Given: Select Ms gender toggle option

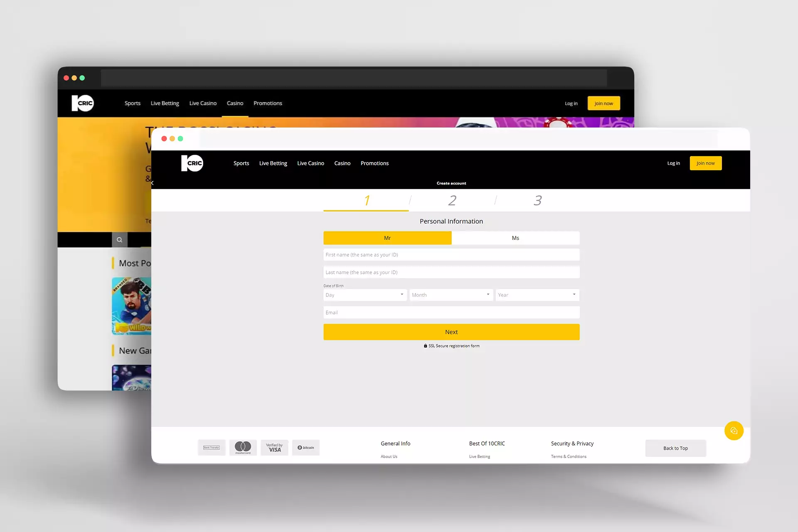Looking at the screenshot, I should (x=515, y=237).
